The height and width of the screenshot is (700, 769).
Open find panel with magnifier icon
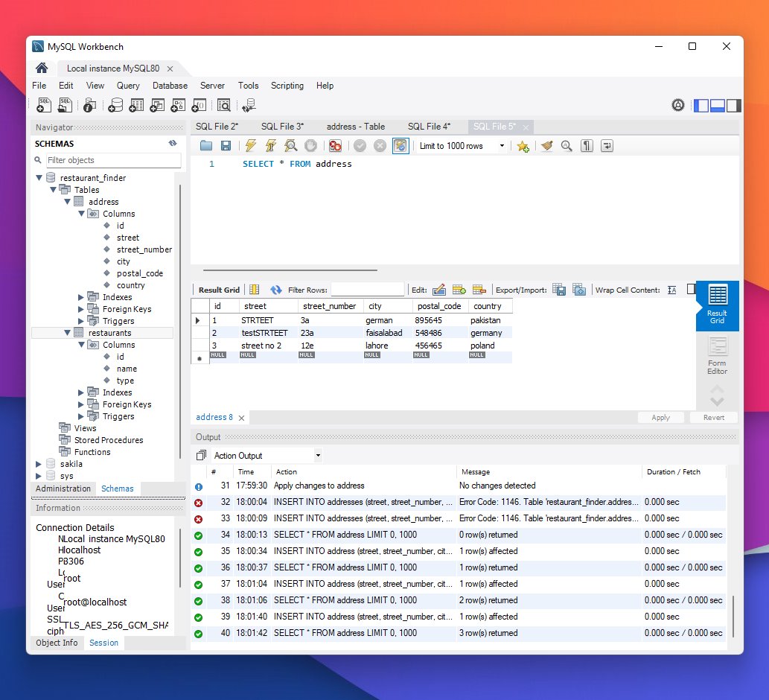[x=567, y=146]
